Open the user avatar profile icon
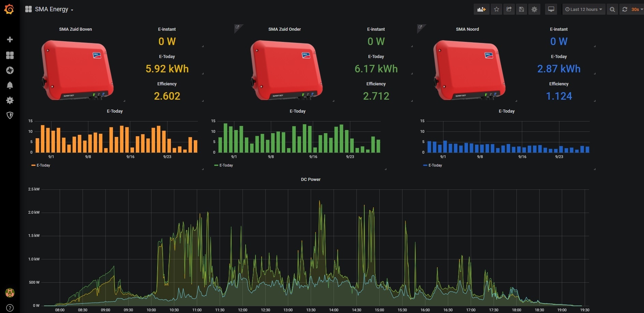Image resolution: width=644 pixels, height=313 pixels. click(10, 293)
